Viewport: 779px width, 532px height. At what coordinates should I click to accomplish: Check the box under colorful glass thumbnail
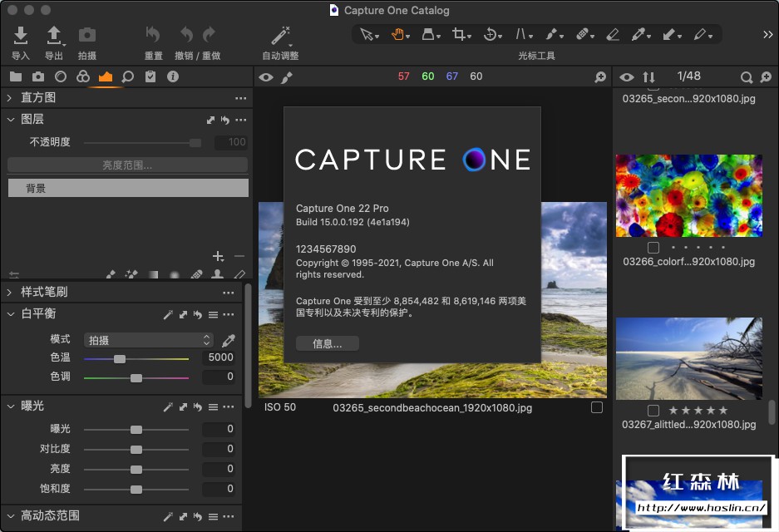653,248
